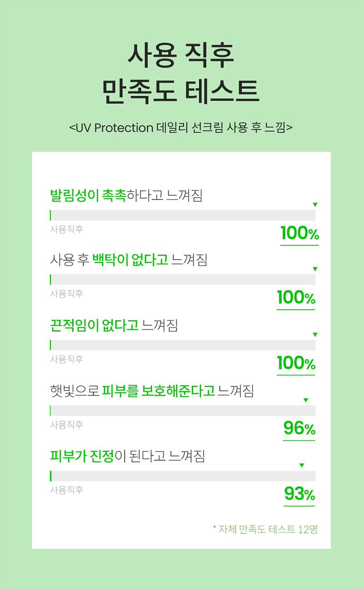Click the triangle marker at 96%
The height and width of the screenshot is (589, 364).
tap(306, 400)
